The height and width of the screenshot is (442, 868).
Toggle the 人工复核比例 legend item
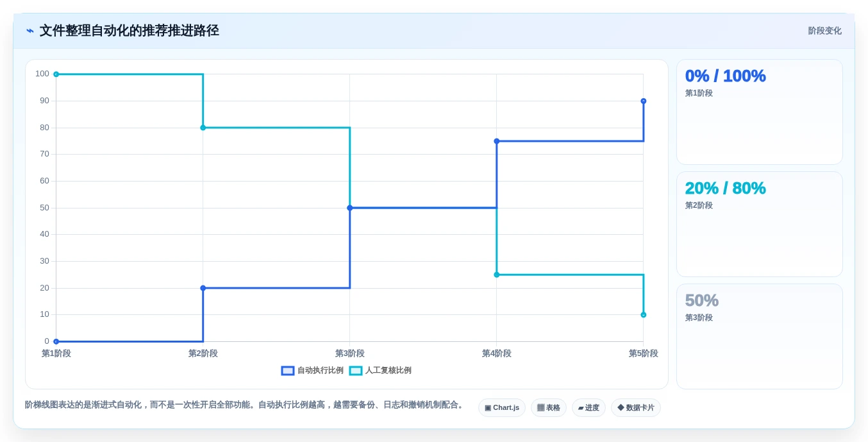pos(381,371)
